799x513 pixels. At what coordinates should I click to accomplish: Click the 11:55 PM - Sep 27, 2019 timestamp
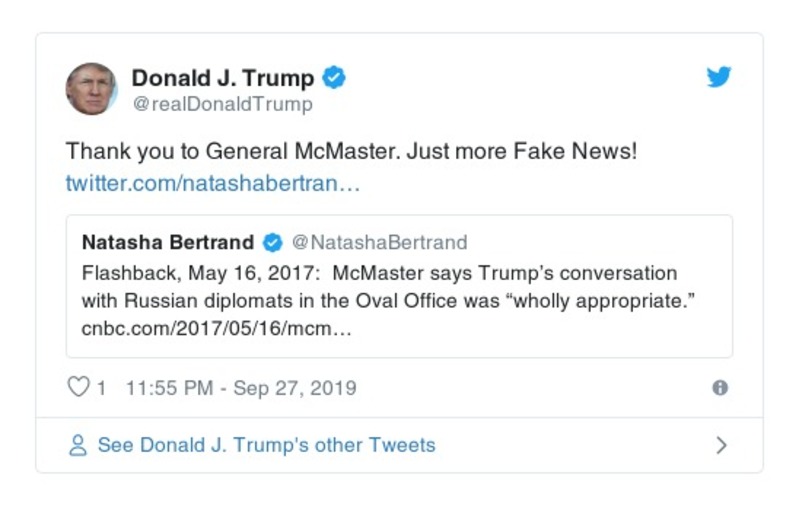coord(240,387)
